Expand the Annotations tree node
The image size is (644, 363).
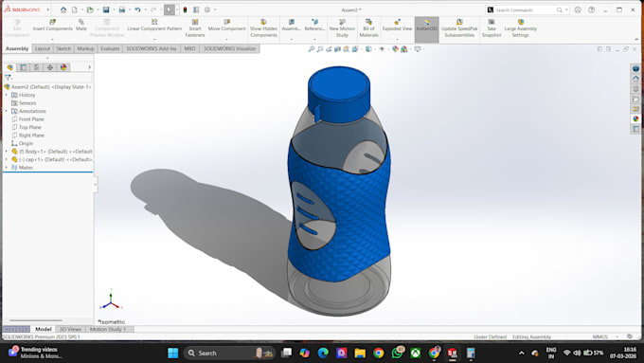tap(7, 111)
